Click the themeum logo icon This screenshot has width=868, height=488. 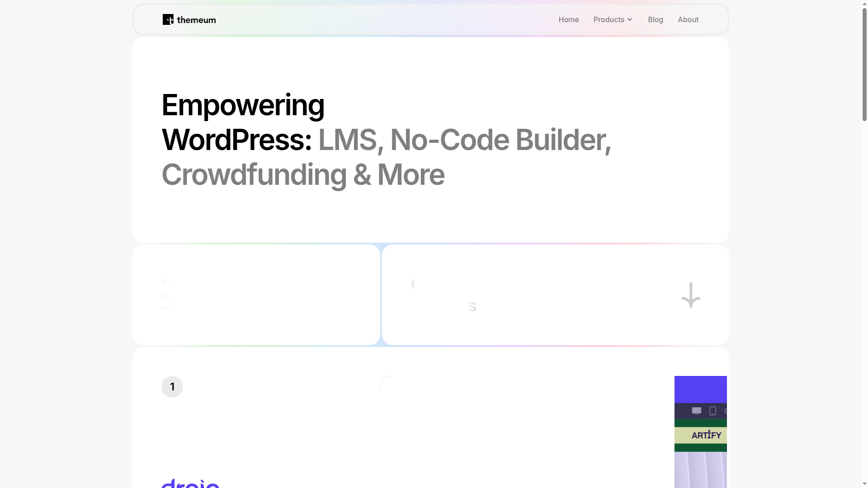pyautogui.click(x=168, y=19)
